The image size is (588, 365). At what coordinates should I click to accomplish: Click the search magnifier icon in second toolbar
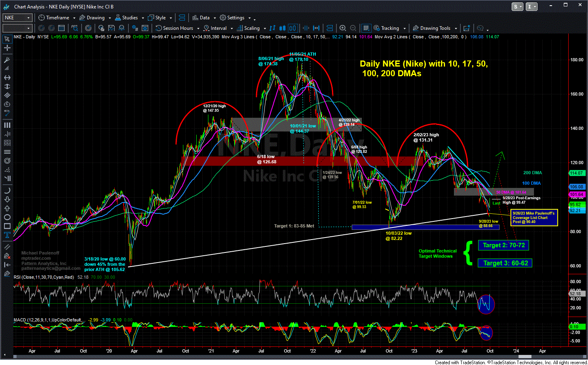[x=75, y=28]
